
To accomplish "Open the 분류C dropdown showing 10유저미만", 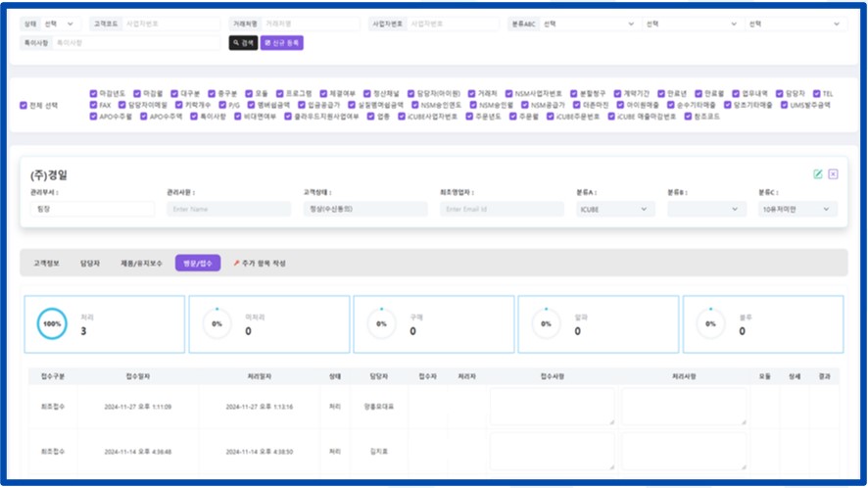I will tap(796, 209).
